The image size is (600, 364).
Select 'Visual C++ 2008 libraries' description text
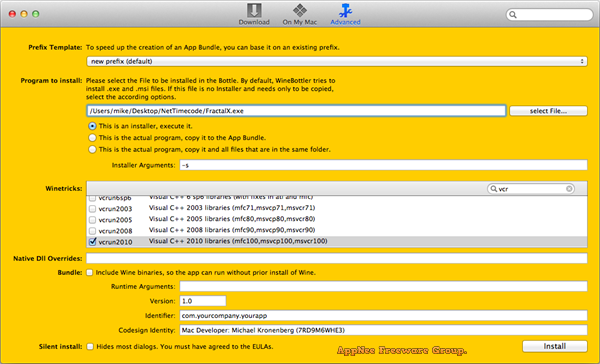(x=232, y=230)
